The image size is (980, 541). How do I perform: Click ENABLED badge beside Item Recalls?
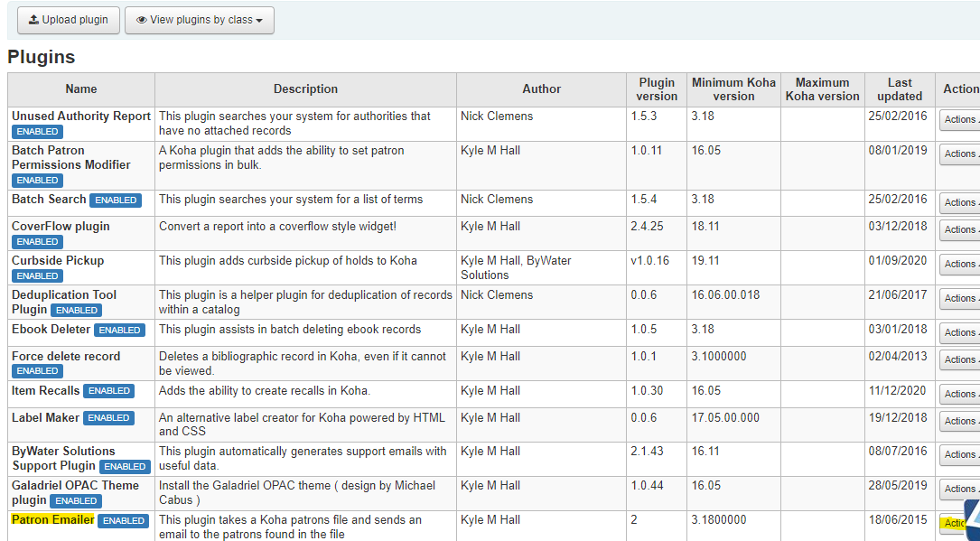[108, 391]
